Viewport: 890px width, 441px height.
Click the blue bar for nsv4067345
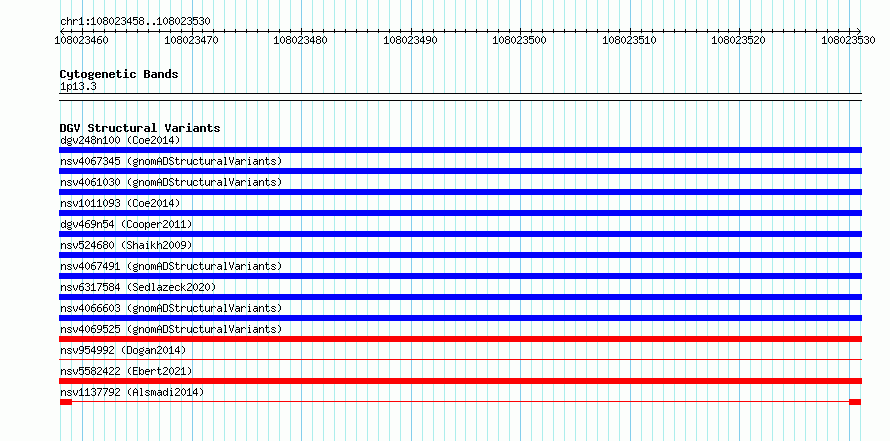click(460, 171)
